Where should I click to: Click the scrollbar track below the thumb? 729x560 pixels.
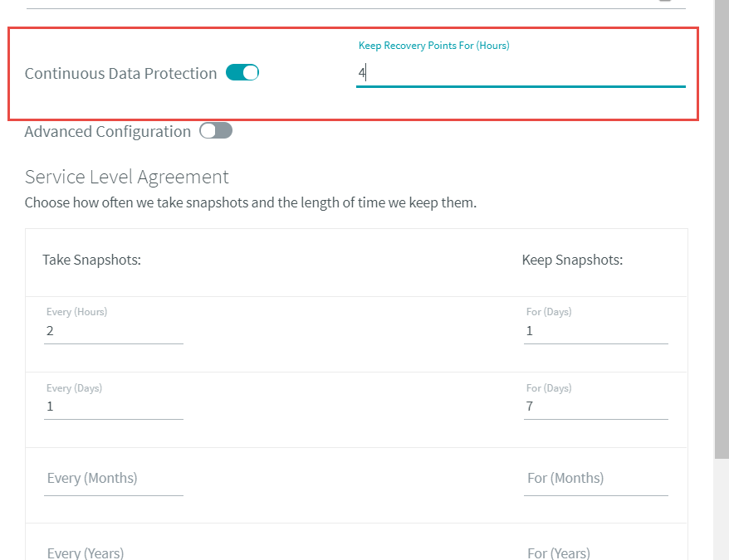tap(722, 509)
